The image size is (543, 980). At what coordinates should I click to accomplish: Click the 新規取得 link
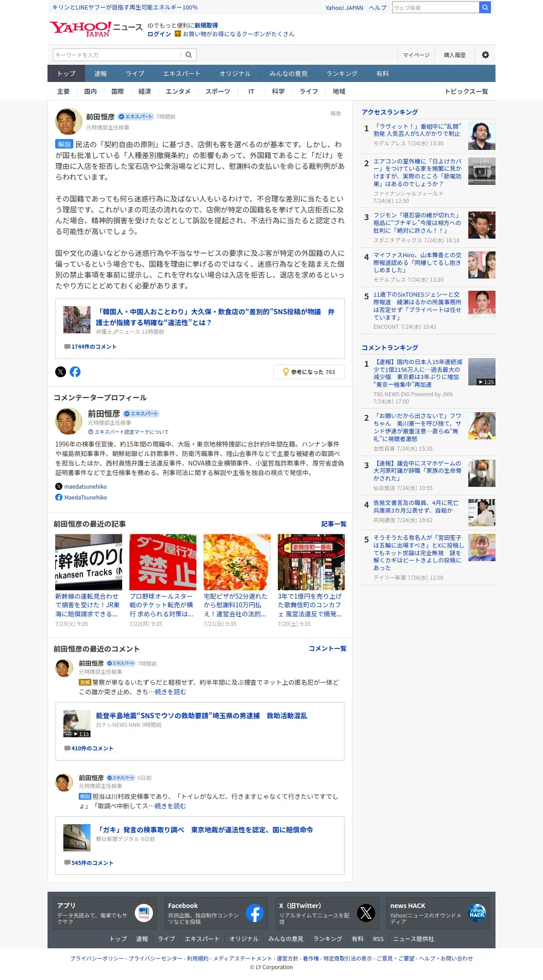click(206, 25)
